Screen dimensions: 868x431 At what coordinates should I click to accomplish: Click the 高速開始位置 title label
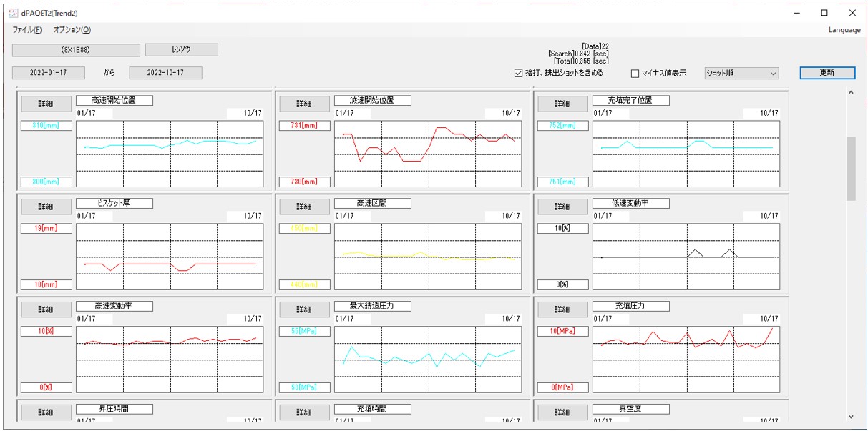(114, 100)
